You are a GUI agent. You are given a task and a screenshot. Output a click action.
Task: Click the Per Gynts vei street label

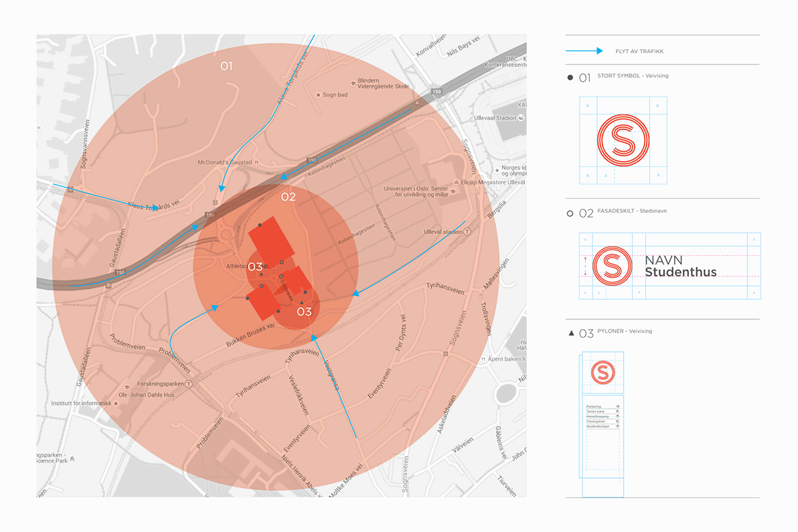point(402,331)
